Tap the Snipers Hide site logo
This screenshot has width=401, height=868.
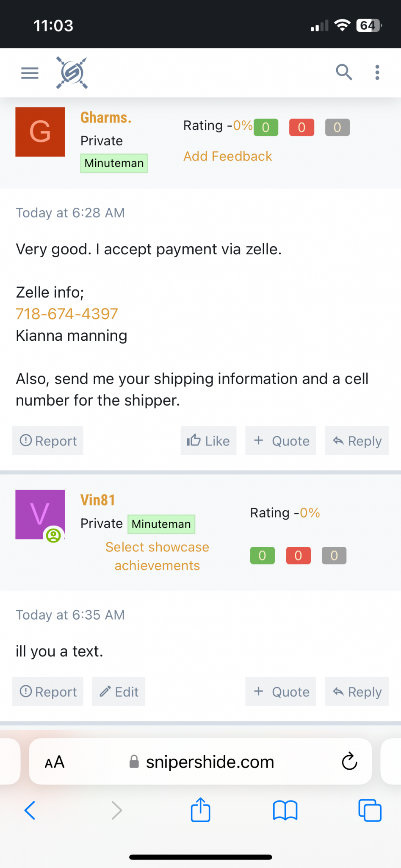[x=72, y=73]
